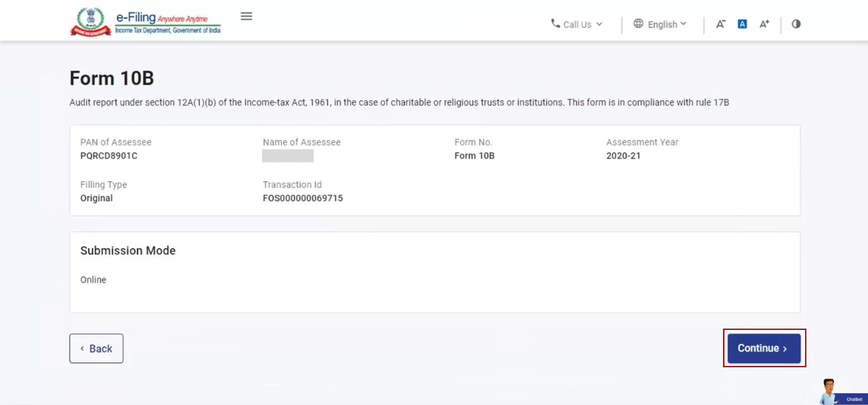Open the hamburger navigation menu
The height and width of the screenshot is (405, 868).
click(x=246, y=16)
